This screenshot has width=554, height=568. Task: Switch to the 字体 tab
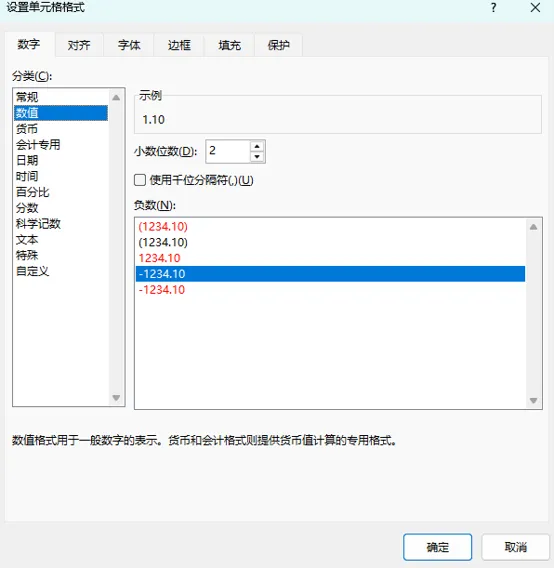click(x=129, y=45)
